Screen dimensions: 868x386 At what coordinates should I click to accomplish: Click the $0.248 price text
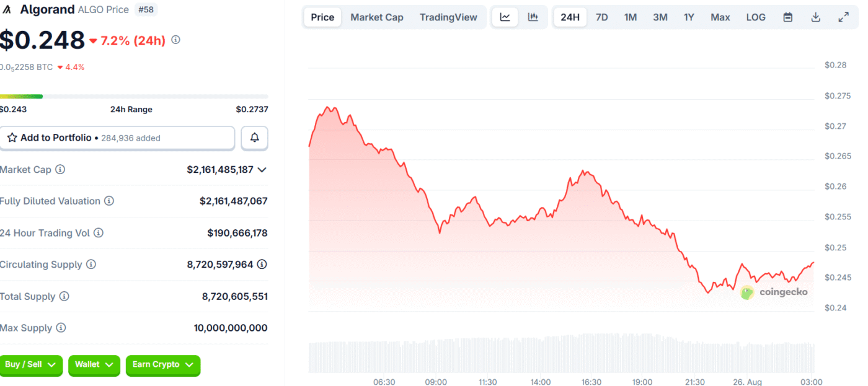42,40
